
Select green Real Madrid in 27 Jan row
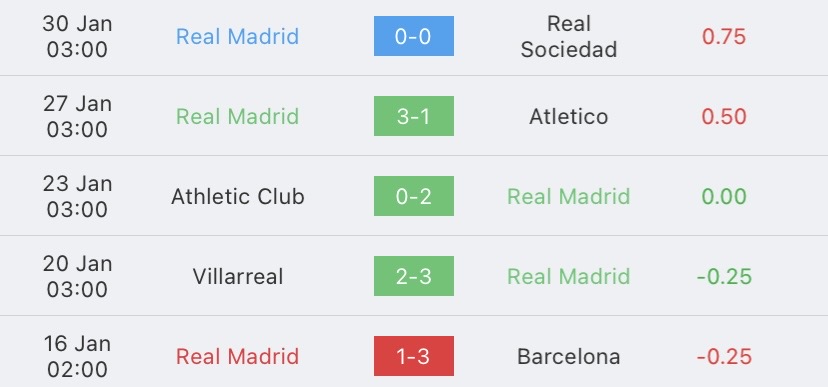coord(238,116)
